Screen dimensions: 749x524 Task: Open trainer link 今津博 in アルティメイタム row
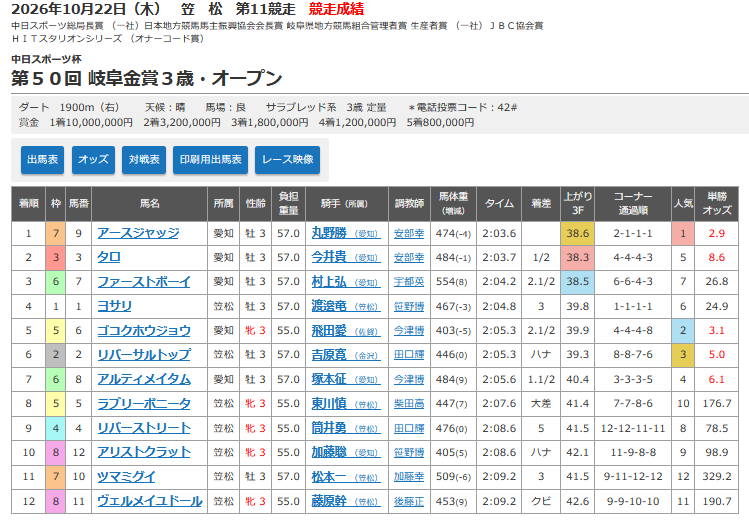[409, 380]
